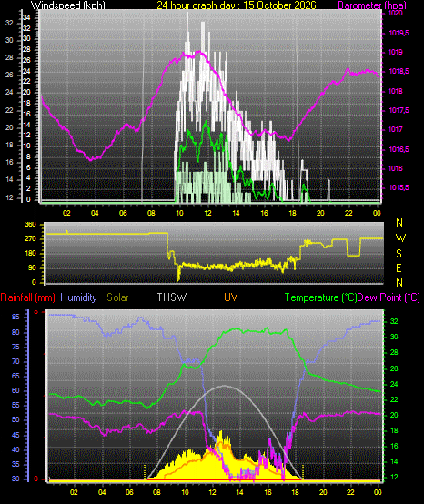The width and height of the screenshot is (424, 504).
Task: Click the 1019,5 barometer scale value
Action: pyautogui.click(x=399, y=33)
